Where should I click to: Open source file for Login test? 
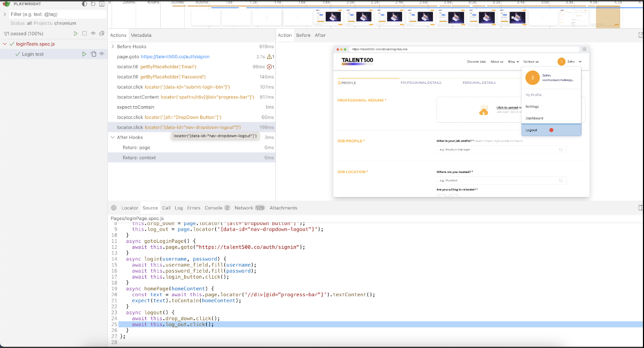(93, 54)
